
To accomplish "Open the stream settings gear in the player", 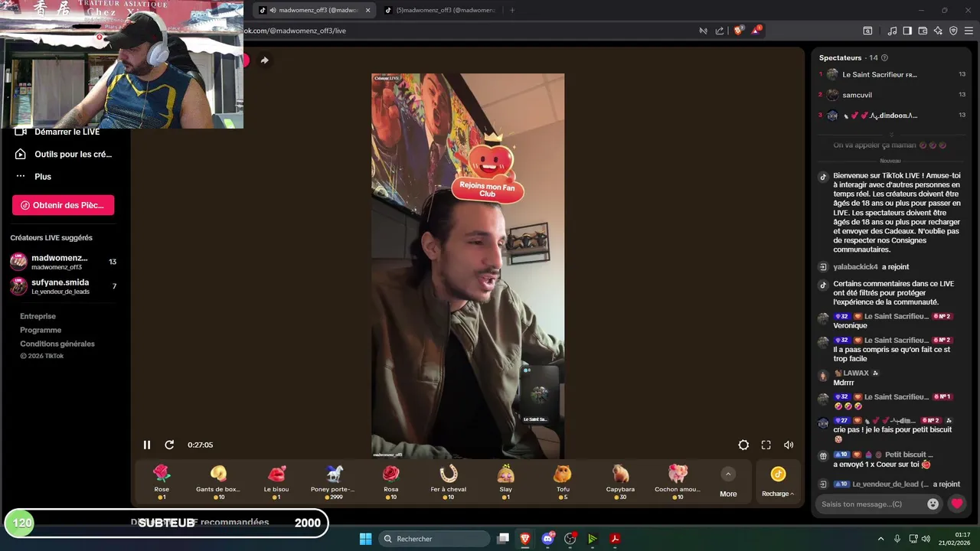I will (x=743, y=445).
